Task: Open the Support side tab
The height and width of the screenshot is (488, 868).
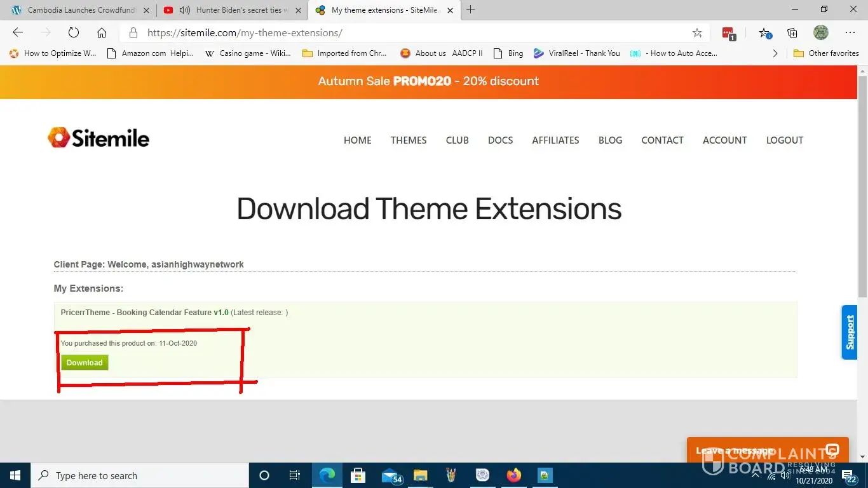Action: pos(850,332)
